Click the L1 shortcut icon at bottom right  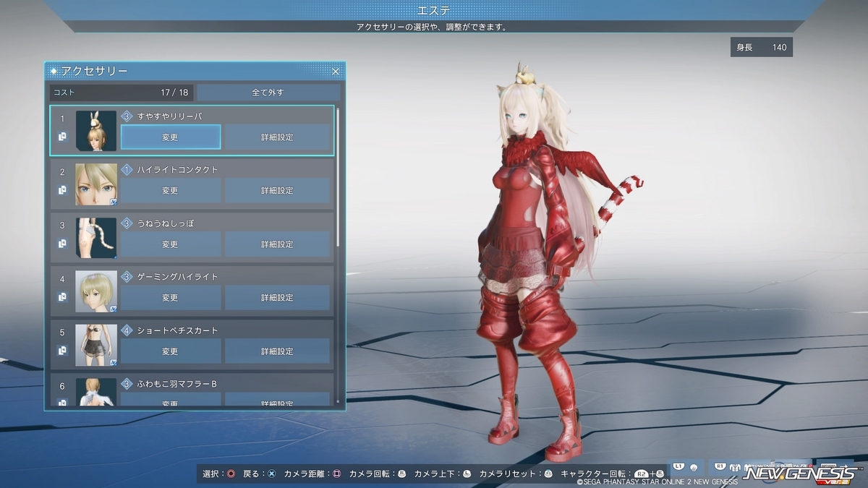(x=678, y=466)
